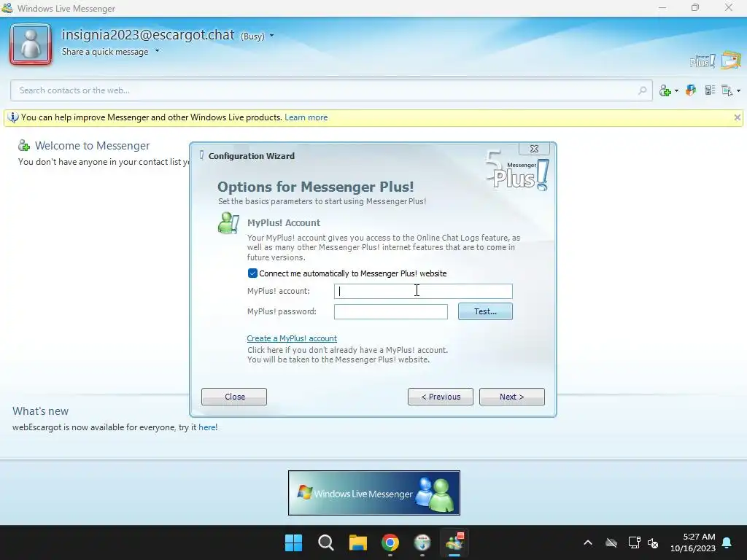Click the search magnifier in contacts search box
Screen dimensions: 747x560
coord(642,90)
